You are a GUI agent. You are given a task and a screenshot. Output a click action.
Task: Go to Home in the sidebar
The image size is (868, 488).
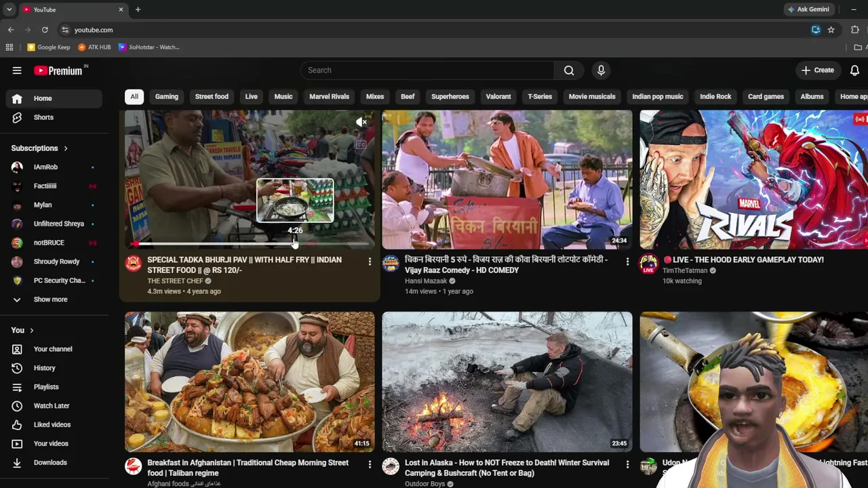tap(54, 98)
